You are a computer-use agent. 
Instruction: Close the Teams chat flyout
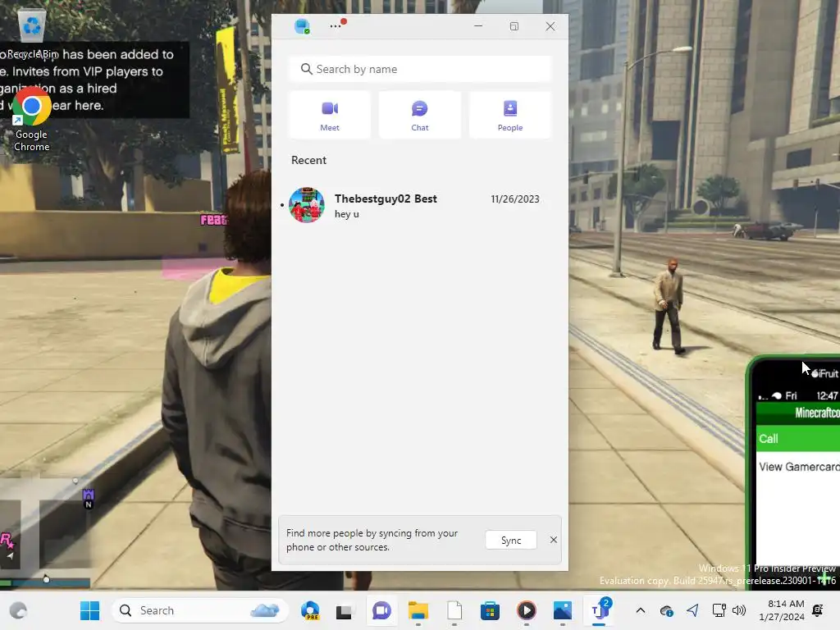point(550,26)
